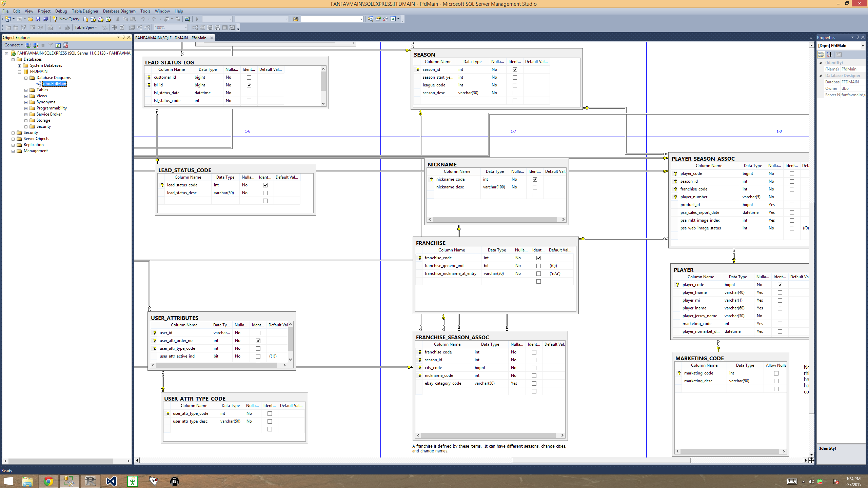Image resolution: width=868 pixels, height=488 pixels.
Task: Click the Add Table icon in diagram toolbar
Action: click(16, 28)
